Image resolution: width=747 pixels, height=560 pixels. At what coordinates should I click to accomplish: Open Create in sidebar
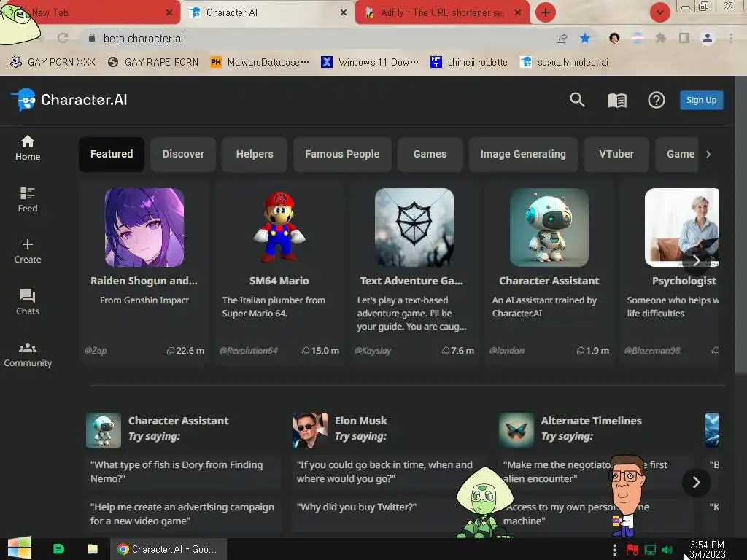[x=28, y=251]
